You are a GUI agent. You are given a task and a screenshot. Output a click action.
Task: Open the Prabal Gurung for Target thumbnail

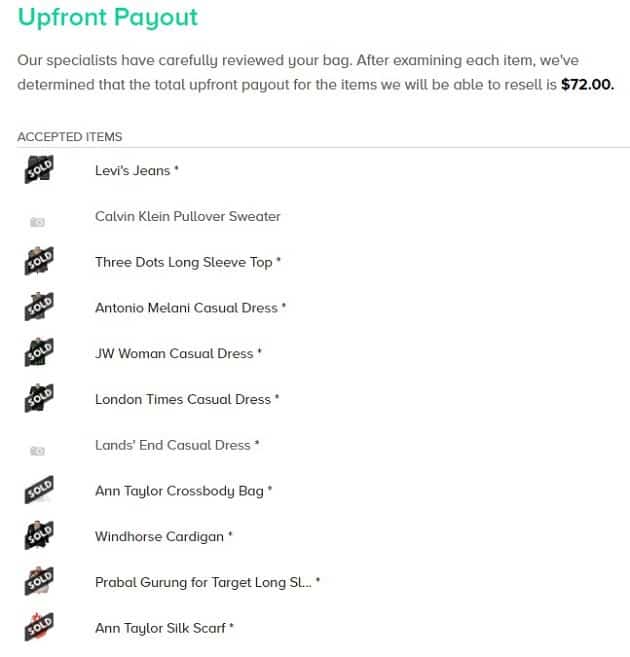(x=39, y=581)
